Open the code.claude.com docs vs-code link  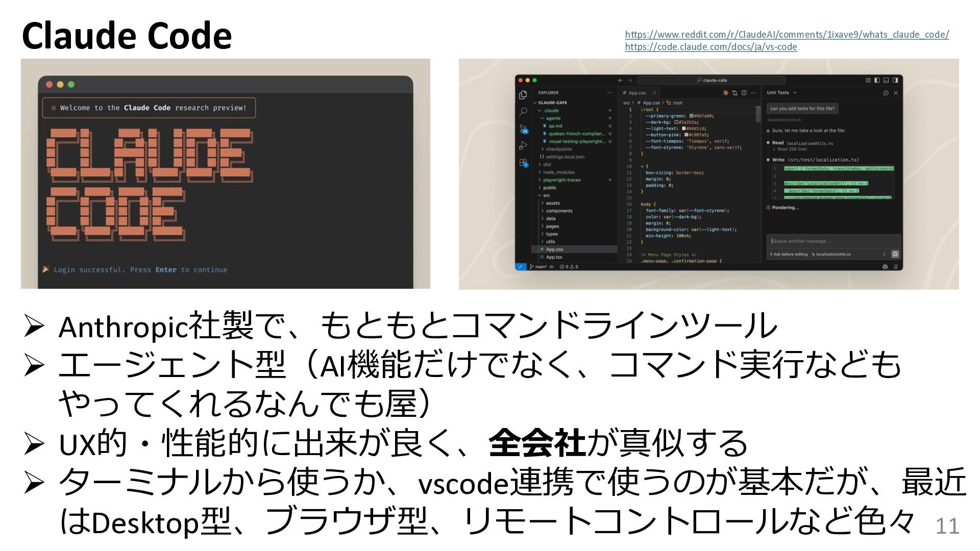point(710,47)
